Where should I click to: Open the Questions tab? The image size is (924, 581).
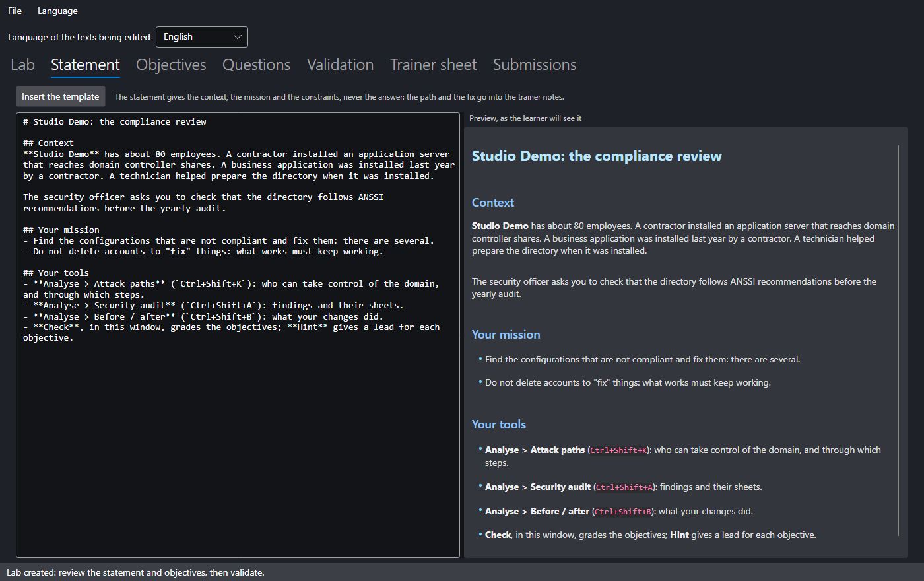[256, 65]
